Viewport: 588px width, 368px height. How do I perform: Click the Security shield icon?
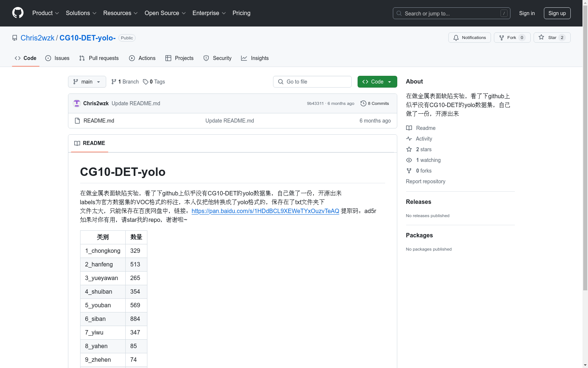tap(206, 58)
